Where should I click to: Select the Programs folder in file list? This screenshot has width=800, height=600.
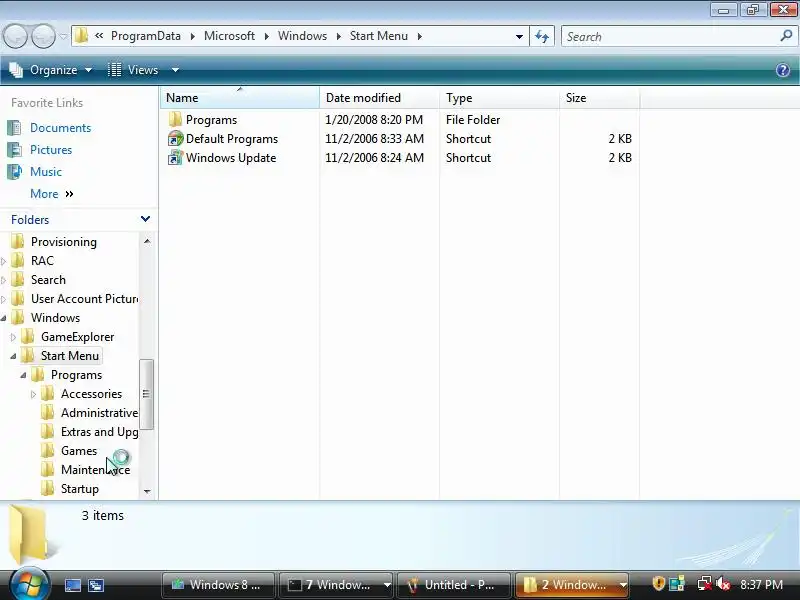pyautogui.click(x=211, y=120)
